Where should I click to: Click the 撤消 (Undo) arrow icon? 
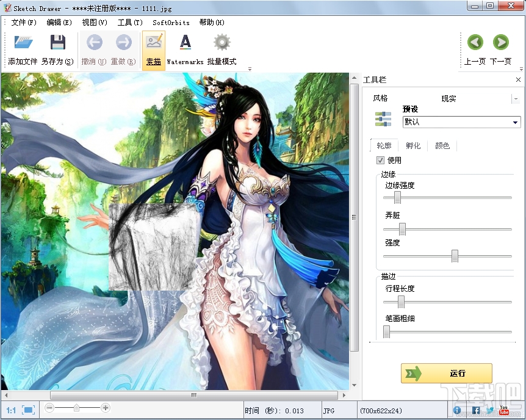click(x=94, y=42)
